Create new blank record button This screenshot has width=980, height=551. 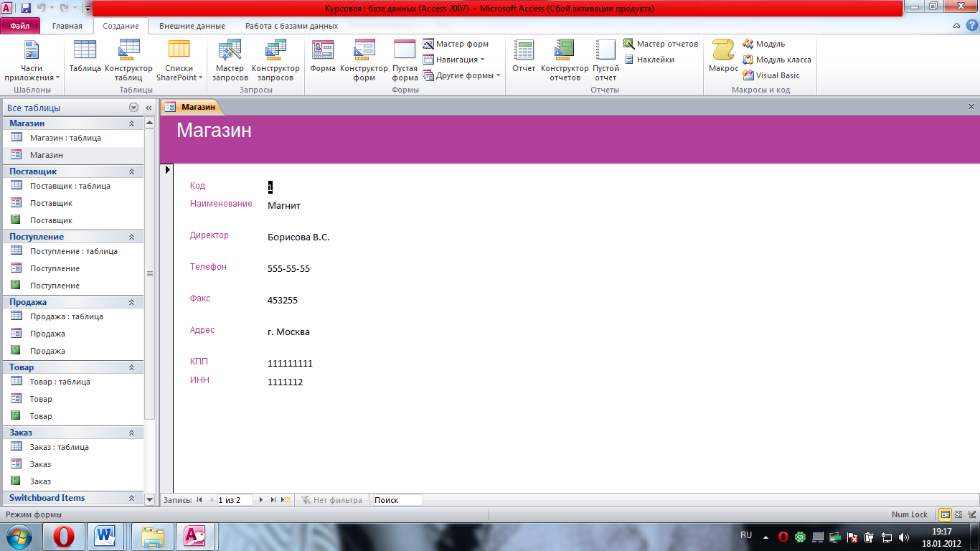pos(286,500)
